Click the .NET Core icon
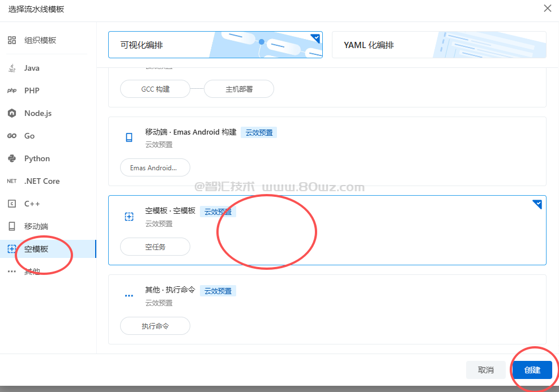The width and height of the screenshot is (559, 392). click(12, 181)
